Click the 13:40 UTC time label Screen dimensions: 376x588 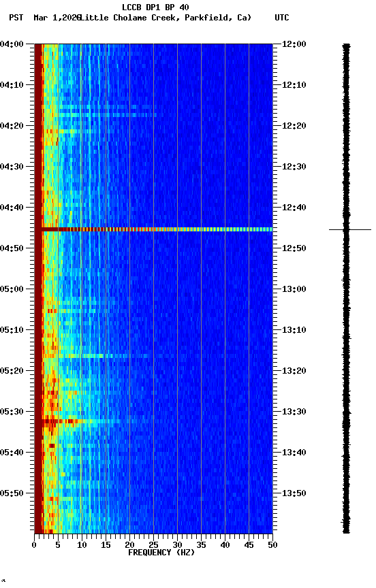click(x=294, y=453)
